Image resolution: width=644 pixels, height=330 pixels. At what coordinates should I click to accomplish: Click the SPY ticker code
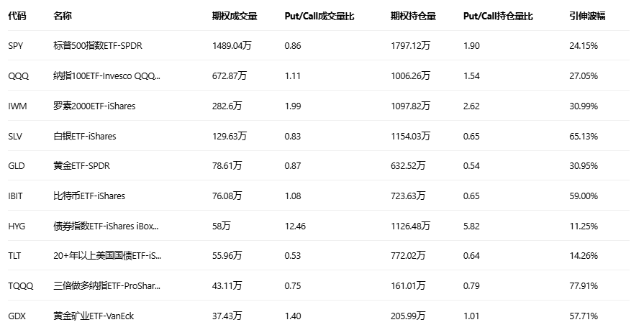click(15, 46)
